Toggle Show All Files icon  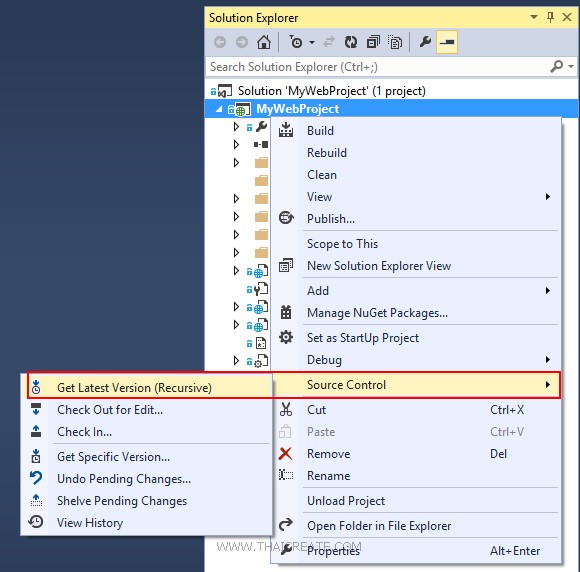tap(395, 42)
